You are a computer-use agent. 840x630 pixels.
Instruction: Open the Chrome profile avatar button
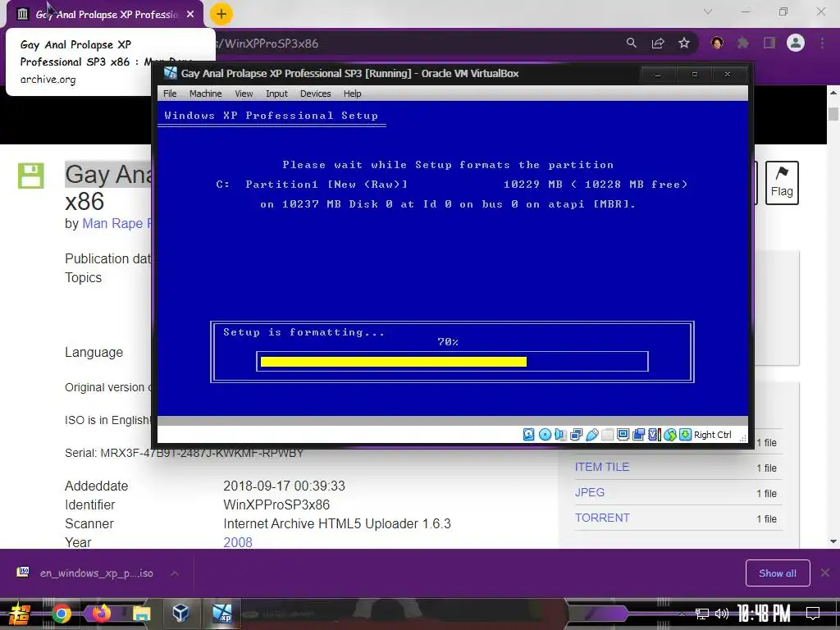click(796, 43)
